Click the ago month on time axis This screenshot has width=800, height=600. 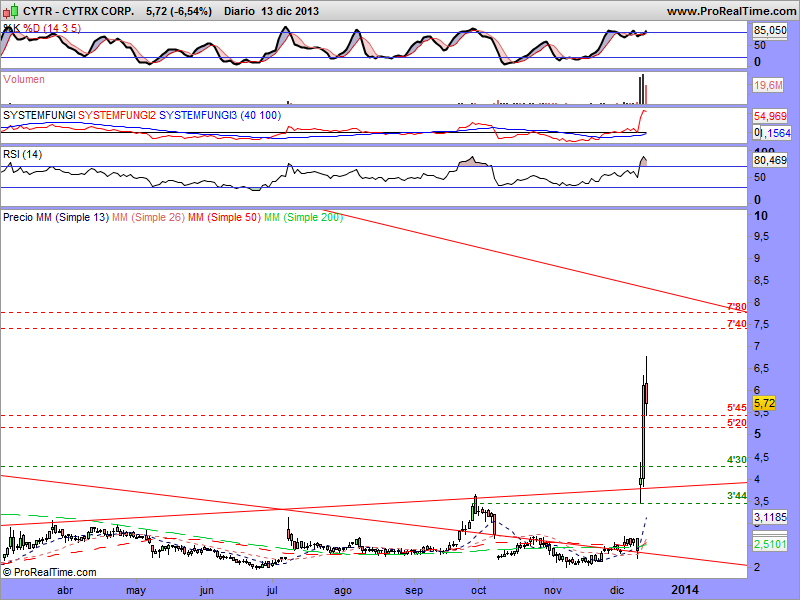click(343, 590)
